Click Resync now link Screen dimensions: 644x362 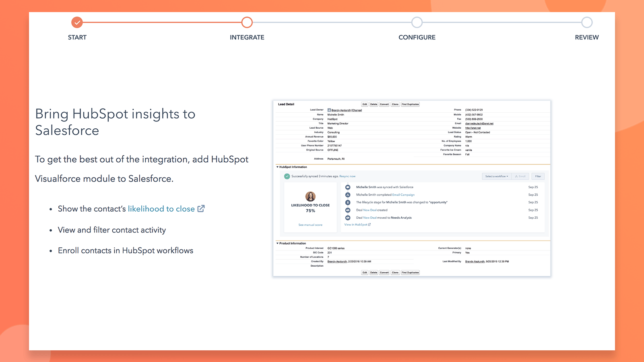[x=347, y=176]
